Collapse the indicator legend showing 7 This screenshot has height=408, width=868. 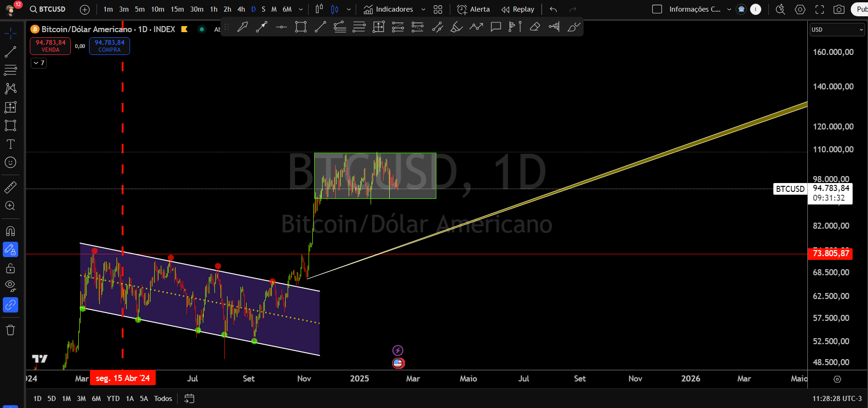(x=39, y=63)
